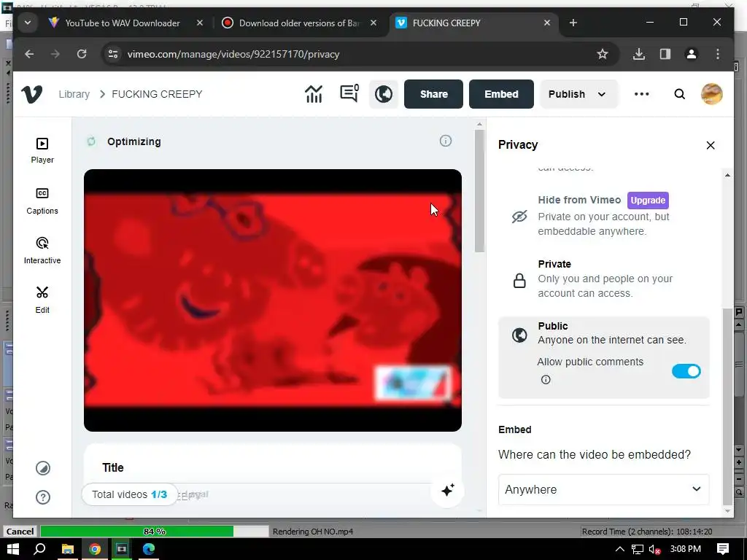Go to Library breadcrumb link
This screenshot has height=560, width=747.
pos(74,94)
